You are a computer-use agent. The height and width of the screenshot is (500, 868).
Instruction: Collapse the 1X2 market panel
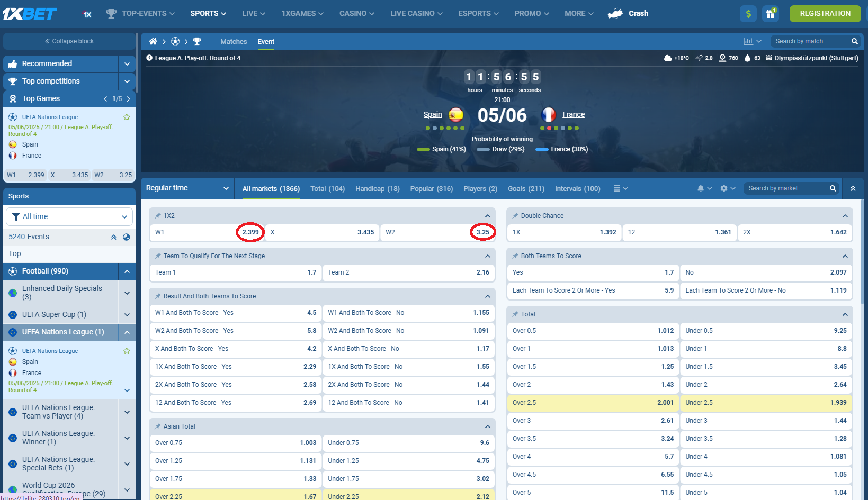[487, 216]
